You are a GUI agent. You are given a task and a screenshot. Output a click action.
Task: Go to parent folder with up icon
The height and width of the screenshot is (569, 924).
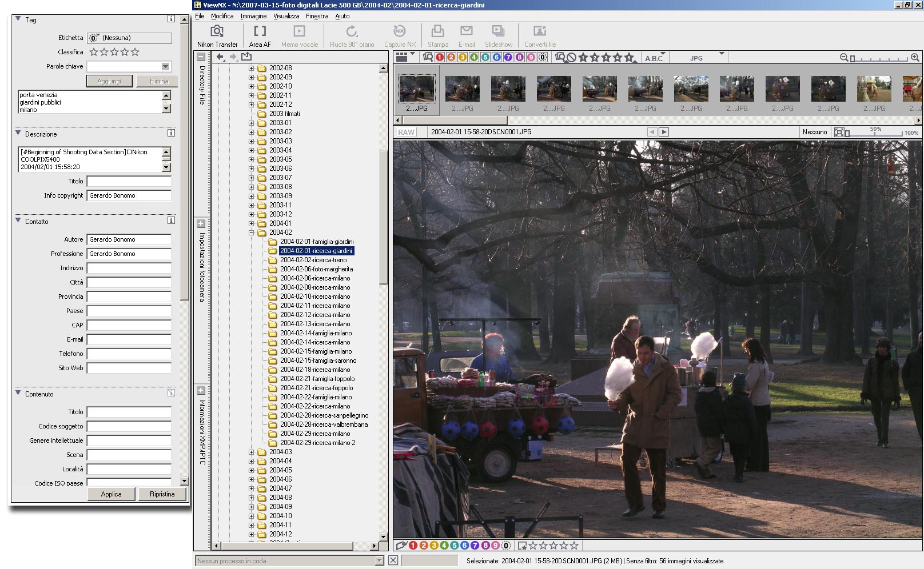tap(246, 57)
